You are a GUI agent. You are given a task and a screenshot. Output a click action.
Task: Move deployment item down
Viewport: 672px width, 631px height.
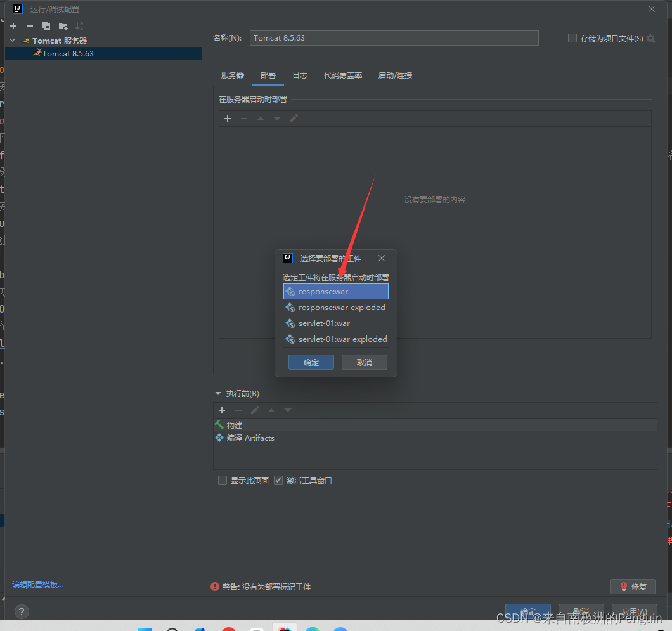(277, 119)
